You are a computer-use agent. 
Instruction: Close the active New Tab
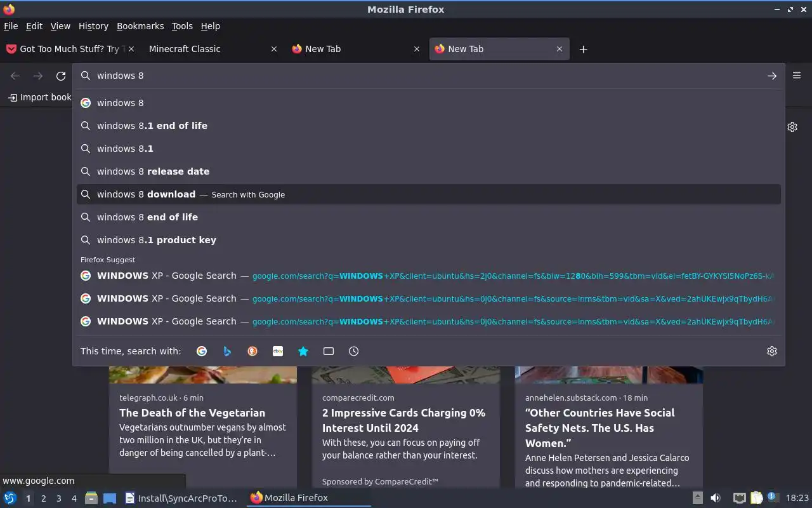pos(559,49)
